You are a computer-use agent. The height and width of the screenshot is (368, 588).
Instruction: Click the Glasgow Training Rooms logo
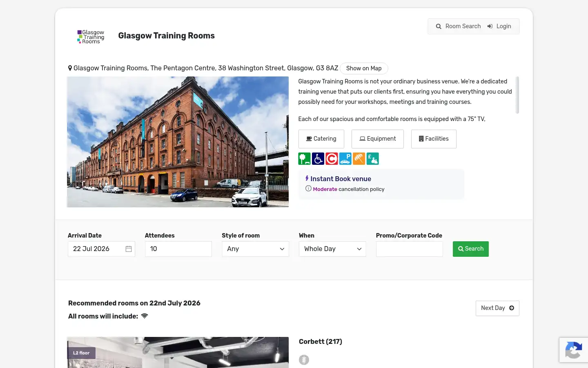coord(91,36)
